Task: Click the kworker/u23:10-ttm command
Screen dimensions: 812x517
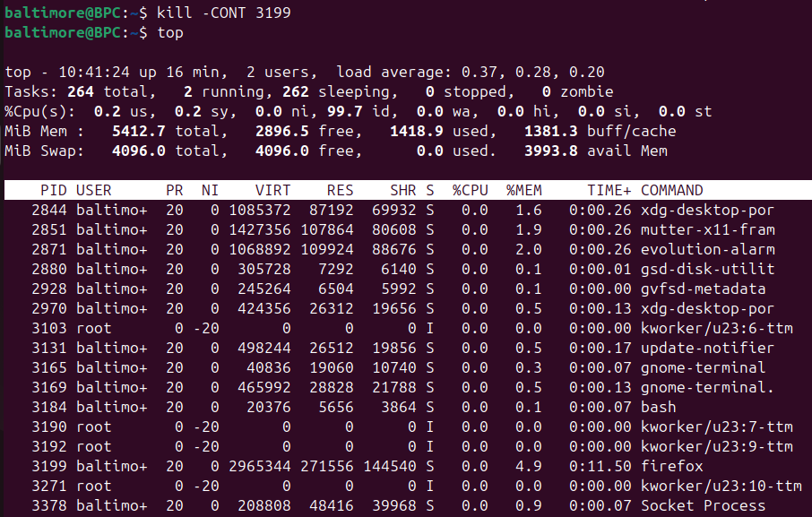Action: (x=721, y=486)
